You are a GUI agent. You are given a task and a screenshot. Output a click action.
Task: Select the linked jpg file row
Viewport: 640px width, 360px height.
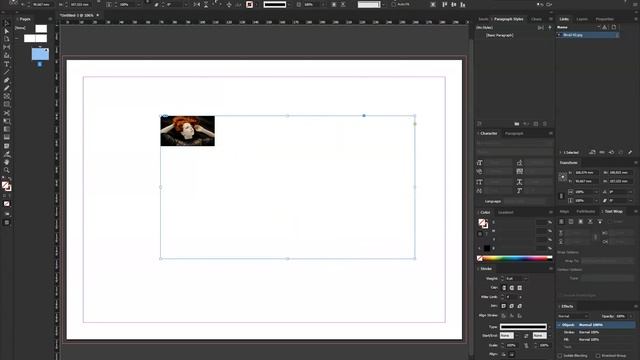[588, 35]
